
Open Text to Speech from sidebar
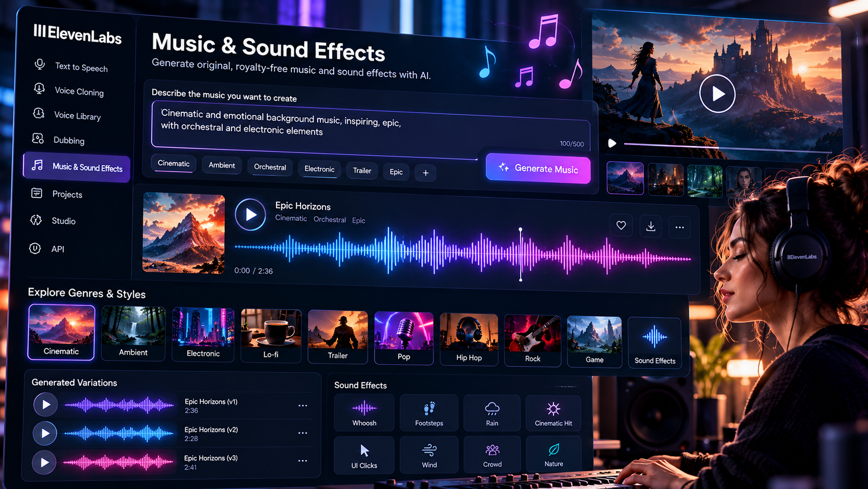click(82, 67)
